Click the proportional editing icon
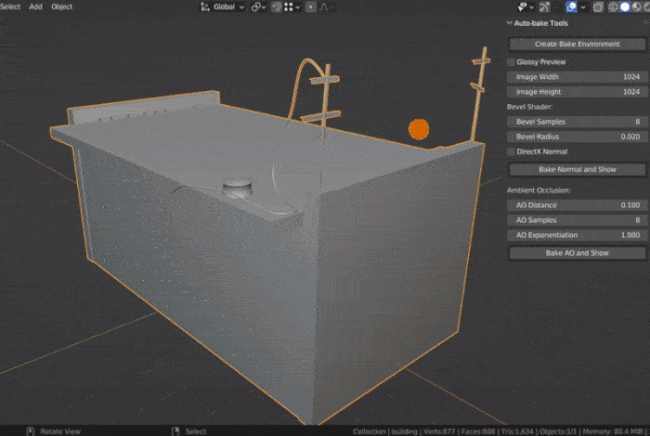Image resolution: width=650 pixels, height=436 pixels. click(310, 7)
